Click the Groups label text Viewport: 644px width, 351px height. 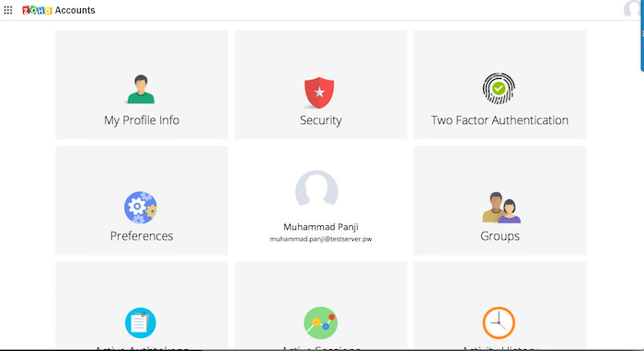pos(500,236)
